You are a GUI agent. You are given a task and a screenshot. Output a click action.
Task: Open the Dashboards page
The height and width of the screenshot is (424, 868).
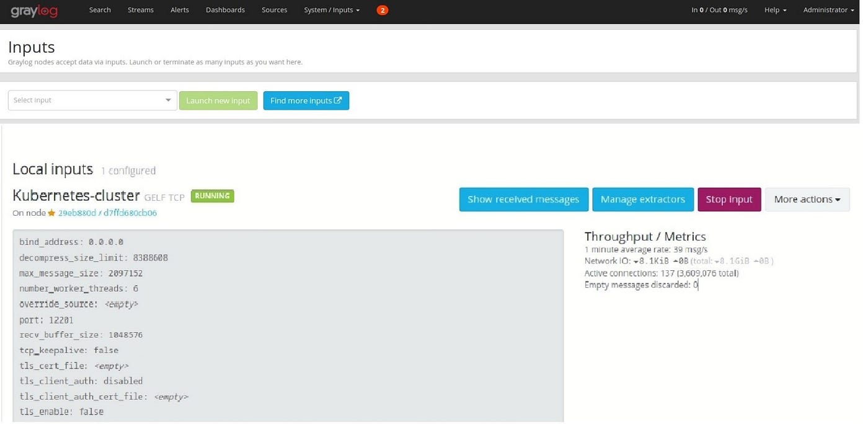coord(225,10)
